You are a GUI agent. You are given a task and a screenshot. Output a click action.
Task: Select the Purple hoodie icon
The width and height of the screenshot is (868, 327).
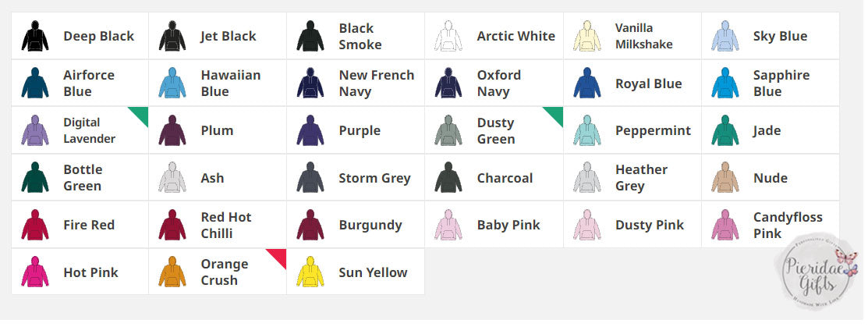tap(310, 131)
